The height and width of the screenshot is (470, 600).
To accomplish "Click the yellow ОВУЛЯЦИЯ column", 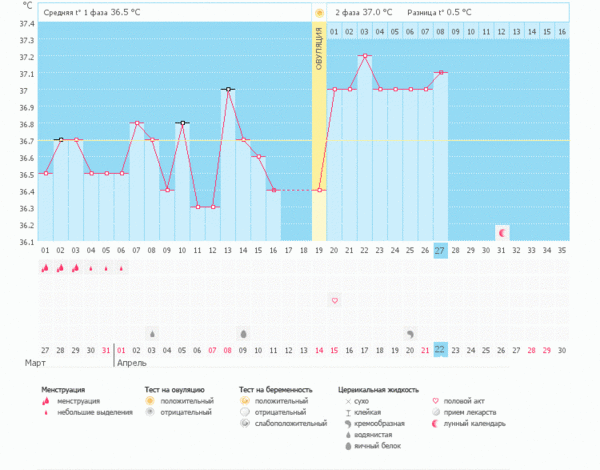I will [319, 130].
